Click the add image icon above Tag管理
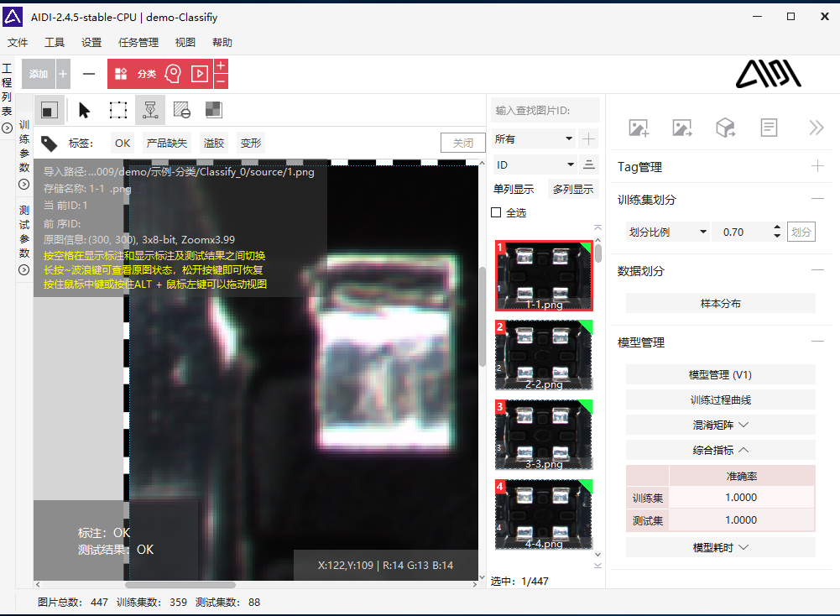 tap(638, 128)
